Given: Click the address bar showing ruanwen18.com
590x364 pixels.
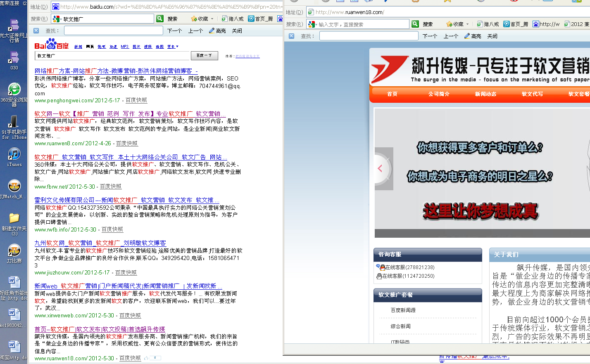Looking at the screenshot, I should point(448,12).
